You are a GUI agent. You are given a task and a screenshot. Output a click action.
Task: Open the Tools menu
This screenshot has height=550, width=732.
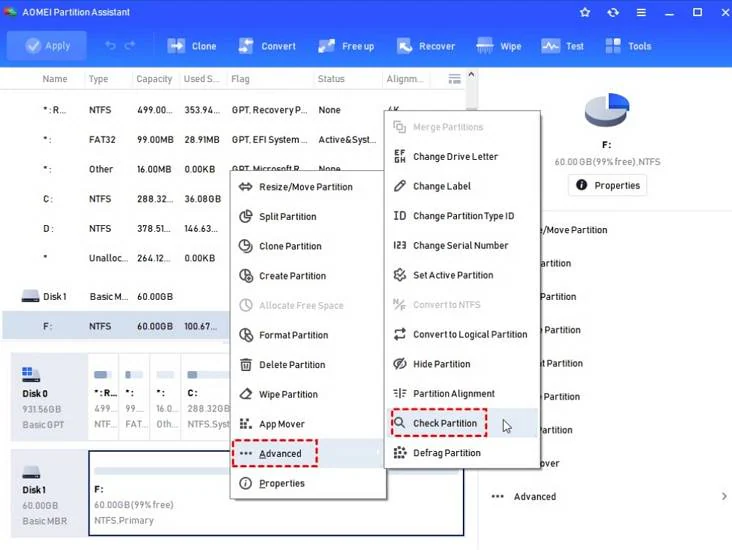[628, 46]
